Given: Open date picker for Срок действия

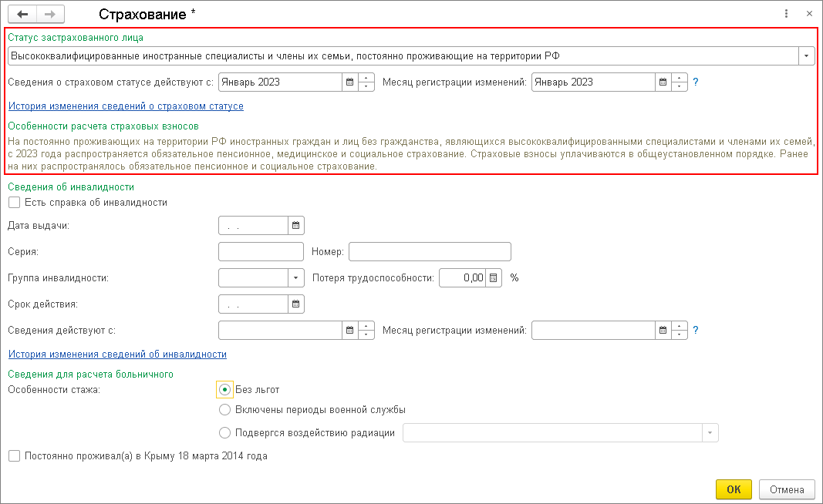Looking at the screenshot, I should pyautogui.click(x=296, y=304).
